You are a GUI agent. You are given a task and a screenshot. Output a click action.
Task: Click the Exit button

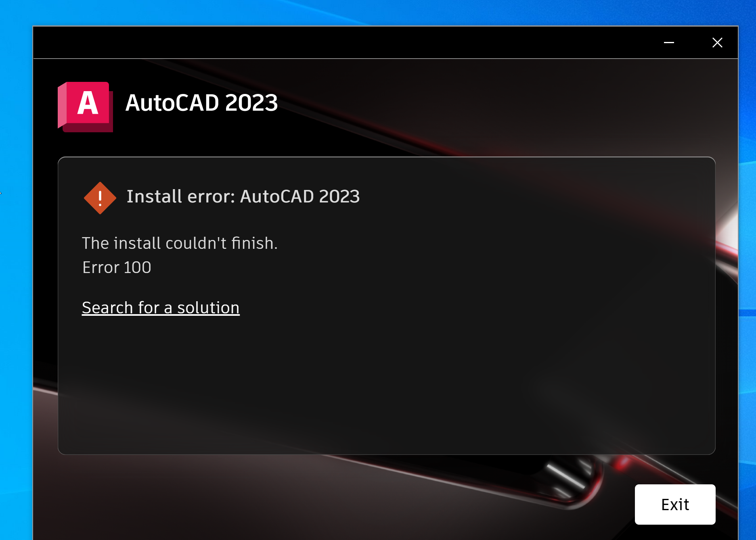(675, 505)
